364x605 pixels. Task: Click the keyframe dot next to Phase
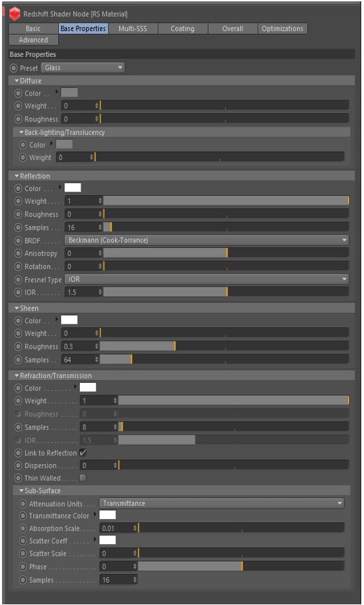23,567
